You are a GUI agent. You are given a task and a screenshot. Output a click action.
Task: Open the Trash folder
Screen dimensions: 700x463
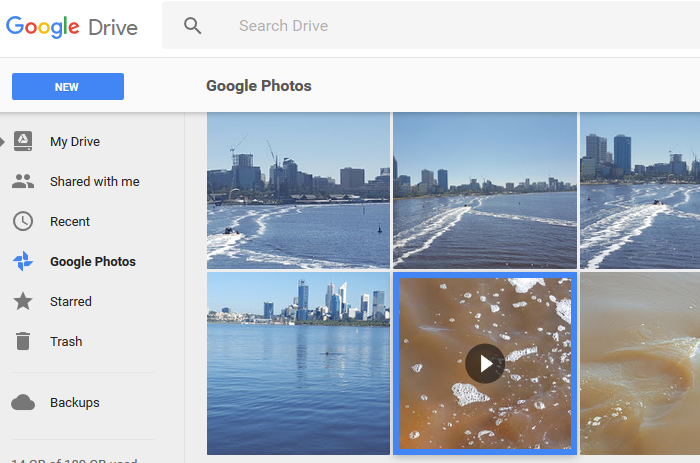[66, 342]
